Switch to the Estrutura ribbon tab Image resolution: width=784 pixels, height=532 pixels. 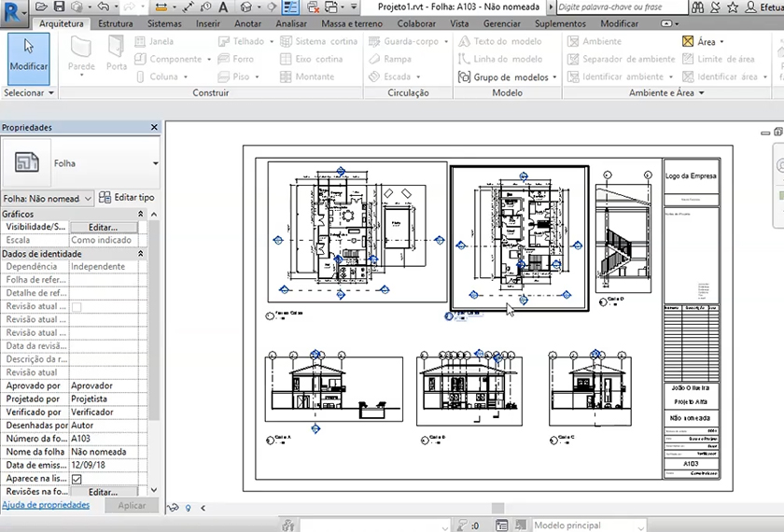click(115, 23)
